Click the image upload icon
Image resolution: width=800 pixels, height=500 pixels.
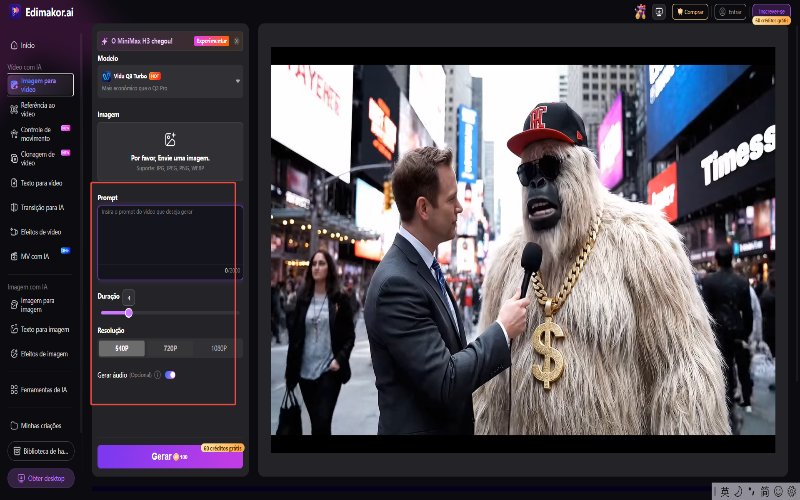pyautogui.click(x=170, y=139)
